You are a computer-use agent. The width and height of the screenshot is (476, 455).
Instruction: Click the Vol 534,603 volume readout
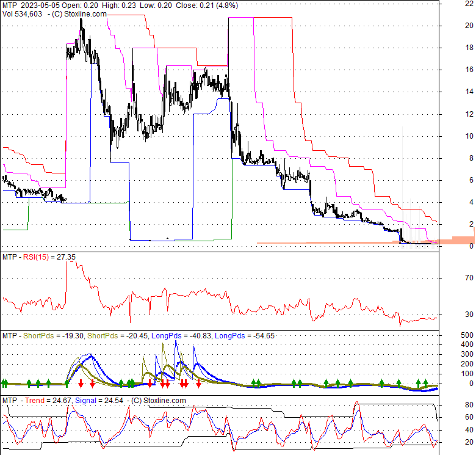(x=22, y=14)
